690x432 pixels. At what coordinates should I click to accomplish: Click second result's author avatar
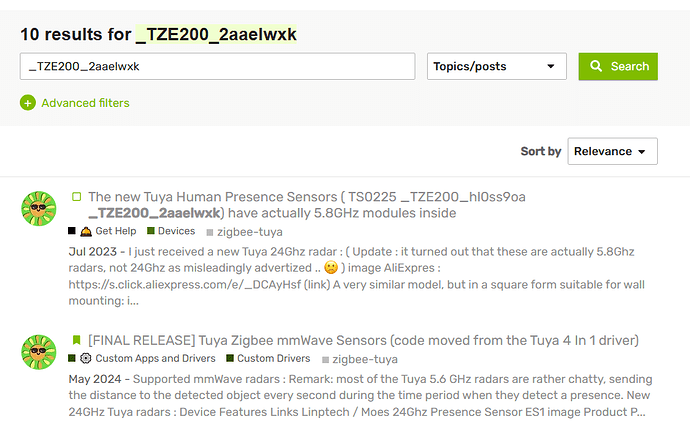38,352
